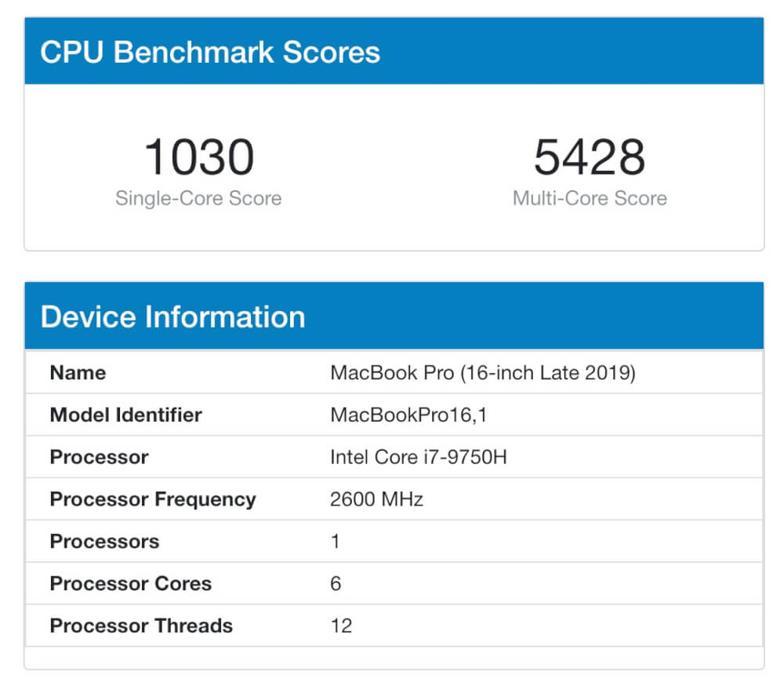784x682 pixels.
Task: Click the Name row label
Action: coord(78,373)
